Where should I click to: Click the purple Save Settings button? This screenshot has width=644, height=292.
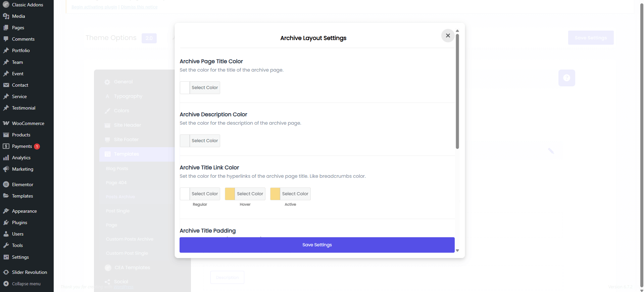click(317, 245)
